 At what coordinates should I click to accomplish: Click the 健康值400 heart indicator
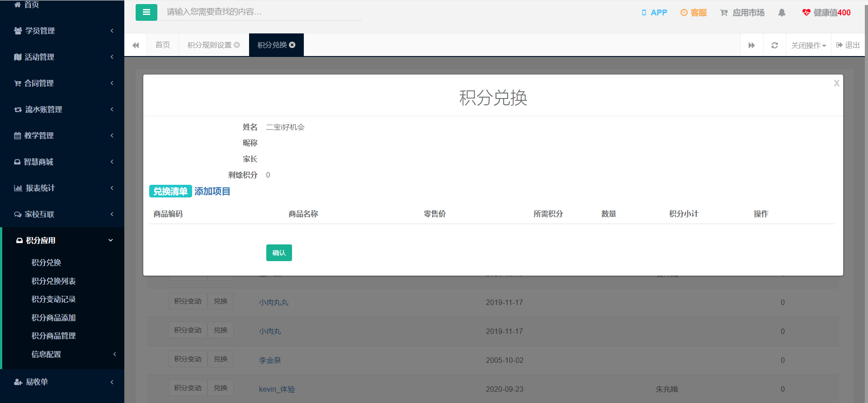pyautogui.click(x=826, y=13)
